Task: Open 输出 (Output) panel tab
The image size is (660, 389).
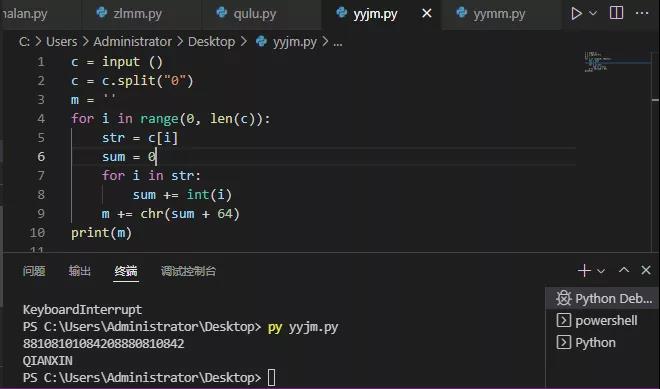Action: point(80,271)
